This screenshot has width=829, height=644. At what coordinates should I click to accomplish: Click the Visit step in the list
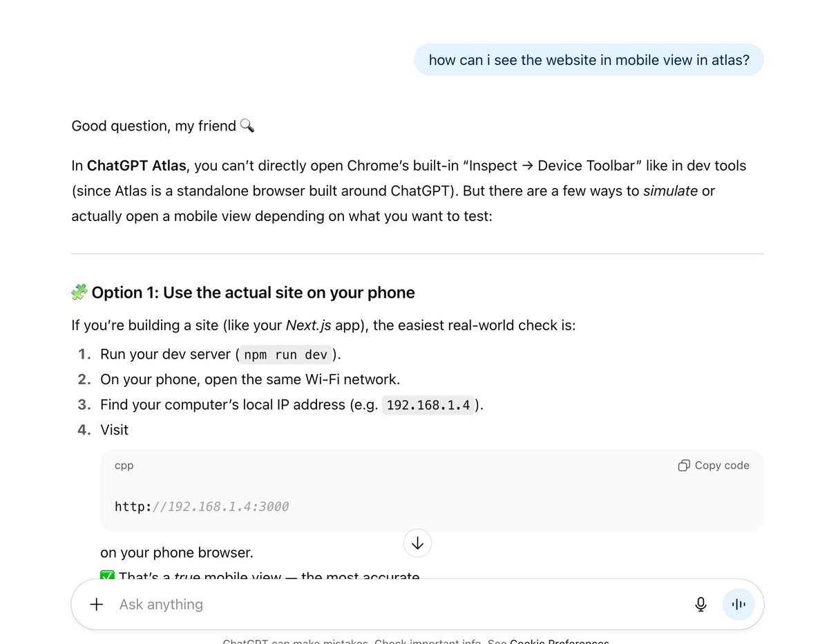tap(114, 430)
